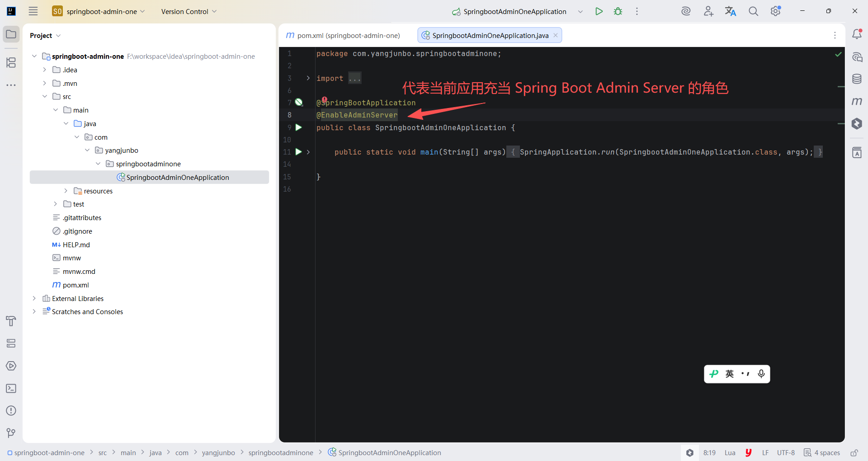This screenshot has width=868, height=461.
Task: Open the main hamburger menu
Action: pyautogui.click(x=33, y=11)
